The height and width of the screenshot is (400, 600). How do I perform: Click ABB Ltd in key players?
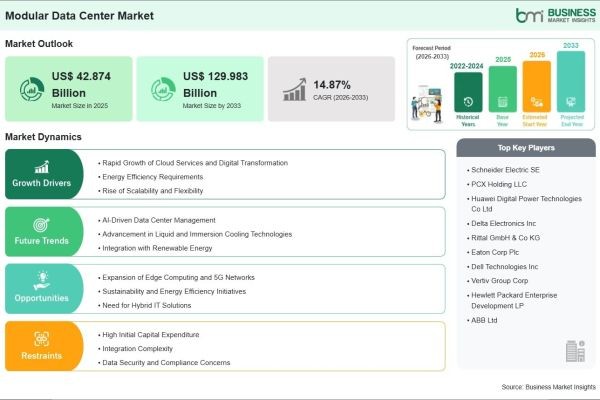pyautogui.click(x=482, y=320)
